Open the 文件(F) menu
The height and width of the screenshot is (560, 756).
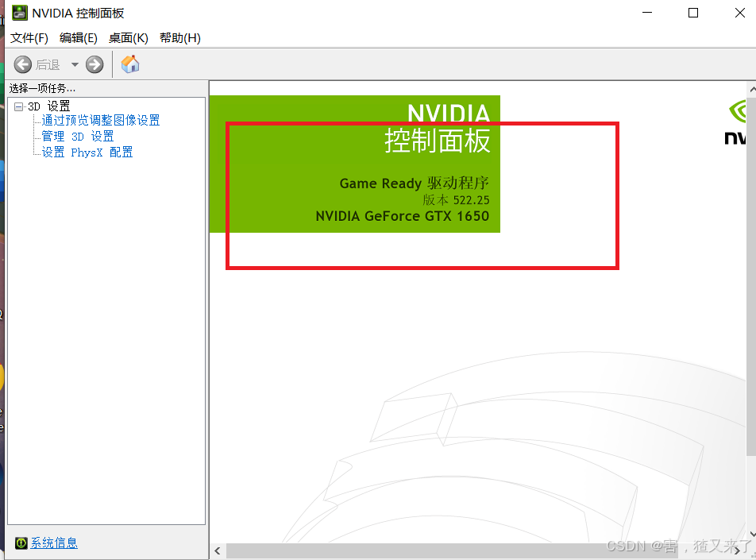[29, 38]
